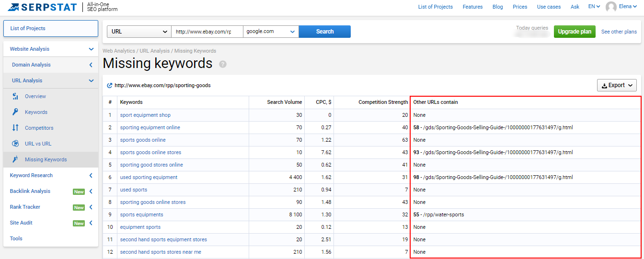Click the Keywords column header
Image resolution: width=644 pixels, height=259 pixels.
point(131,102)
